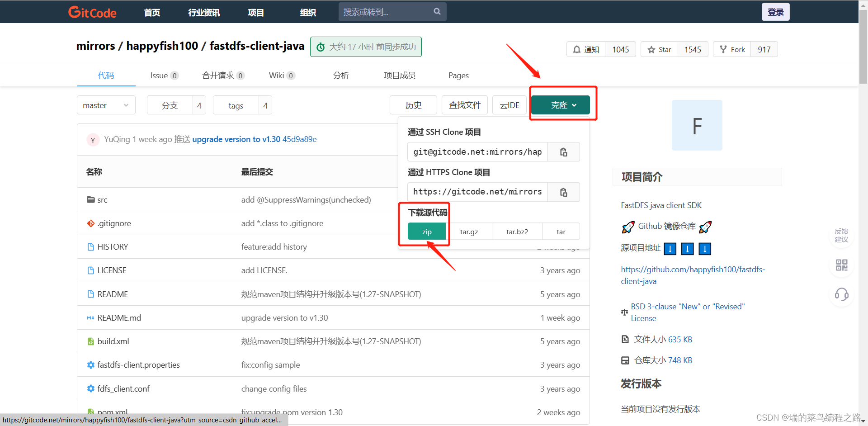Go to 首页 in top navigation
The image size is (868, 426).
tap(152, 13)
